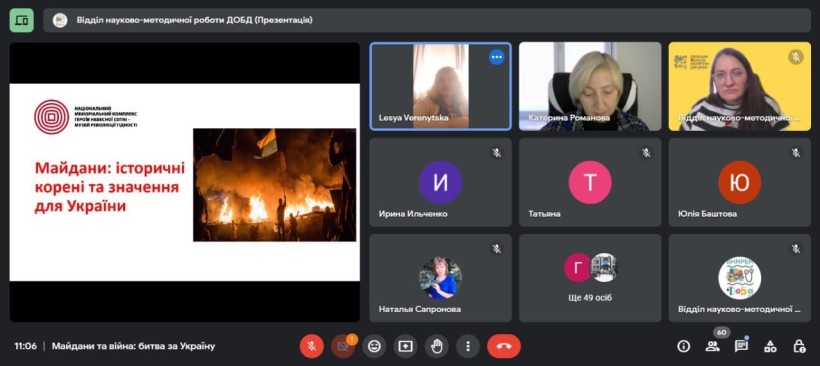This screenshot has height=366, width=820.
Task: Leave the call with red hang-up button
Action: point(504,346)
